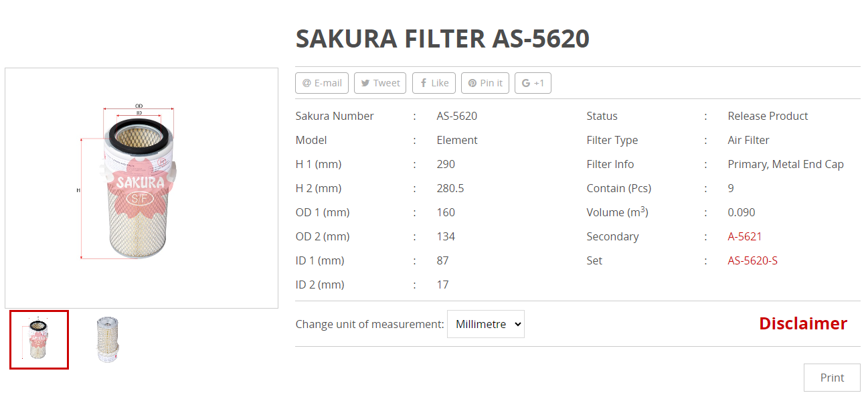The height and width of the screenshot is (395, 868).
Task: Click the H 1 (mm) label
Action: coord(319,164)
